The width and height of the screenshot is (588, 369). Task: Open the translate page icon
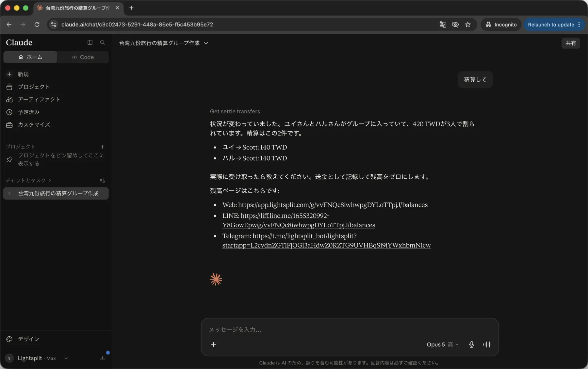443,24
